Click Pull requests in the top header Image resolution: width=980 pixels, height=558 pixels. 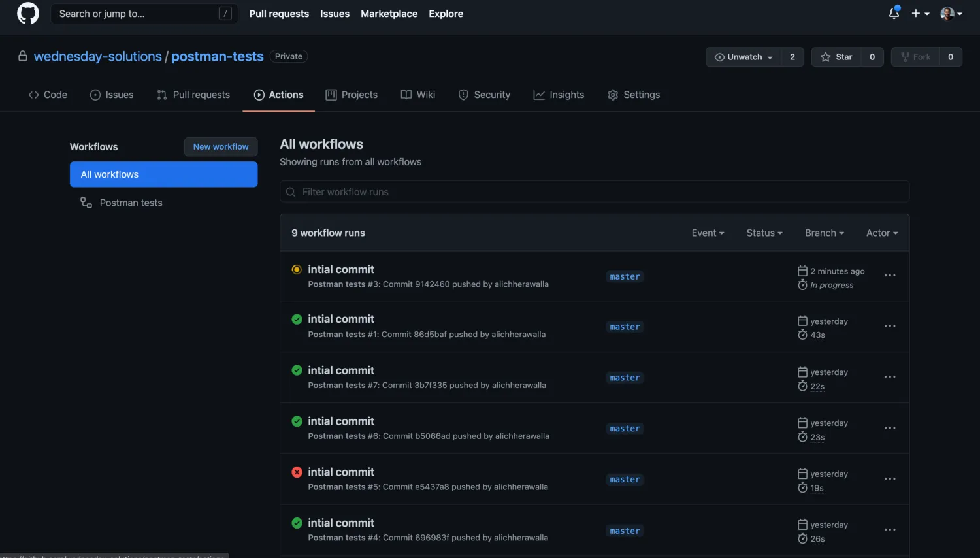click(279, 14)
